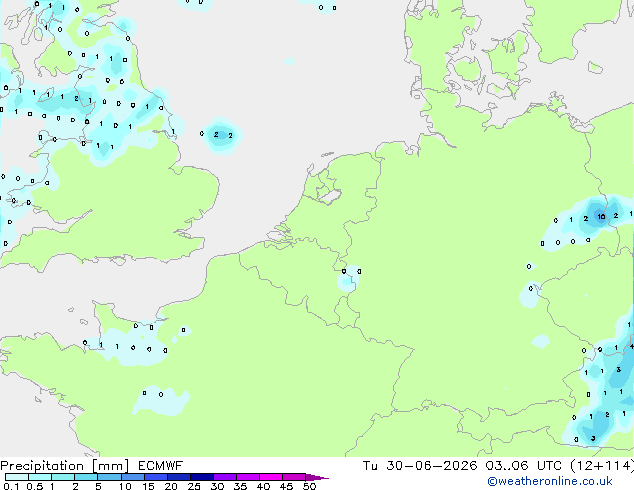This screenshot has height=490, width=634.
Task: Click the North Sea precipitation cell marked 2 2
Action: pyautogui.click(x=223, y=135)
